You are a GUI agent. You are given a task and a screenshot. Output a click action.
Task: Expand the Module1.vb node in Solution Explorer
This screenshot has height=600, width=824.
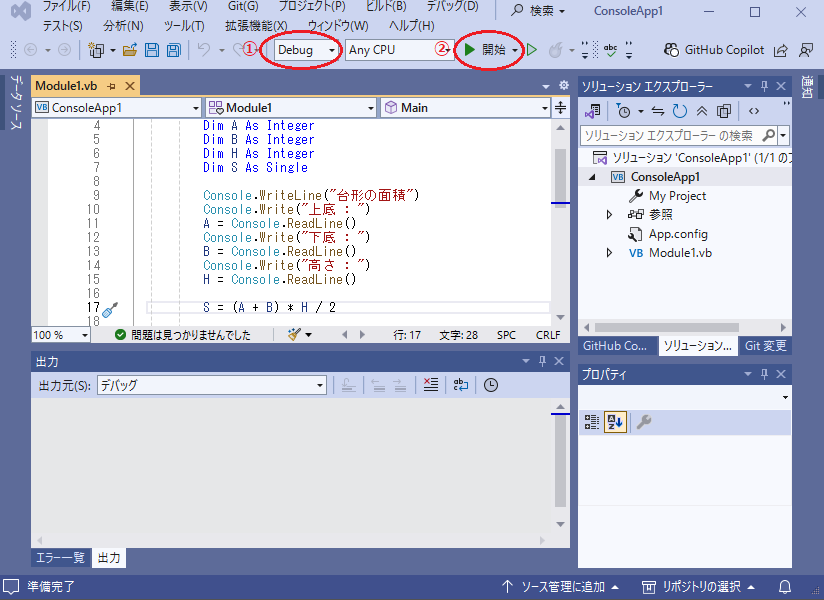click(610, 253)
